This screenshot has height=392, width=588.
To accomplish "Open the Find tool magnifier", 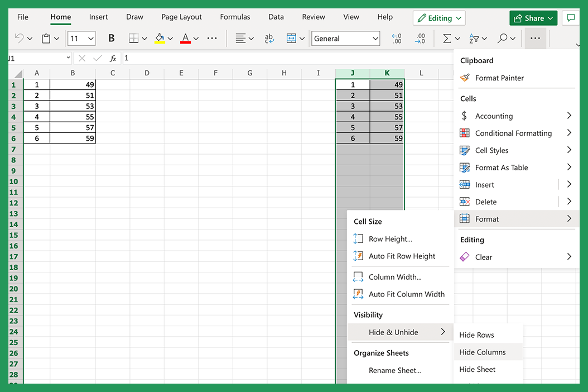I will point(502,38).
